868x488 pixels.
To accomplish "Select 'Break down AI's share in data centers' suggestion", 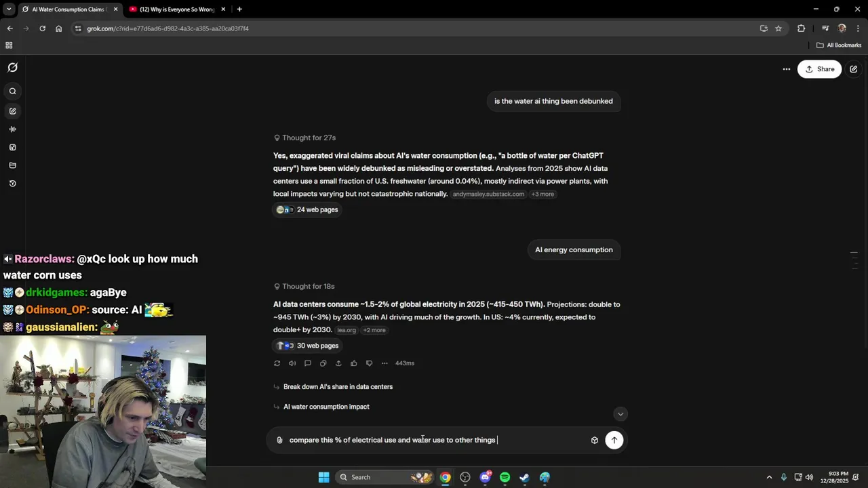I will 338,387.
